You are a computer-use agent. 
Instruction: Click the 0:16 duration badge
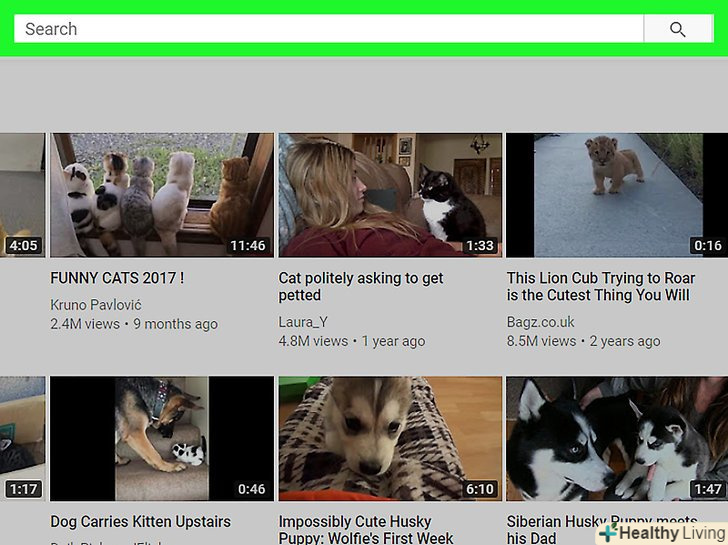(x=708, y=245)
